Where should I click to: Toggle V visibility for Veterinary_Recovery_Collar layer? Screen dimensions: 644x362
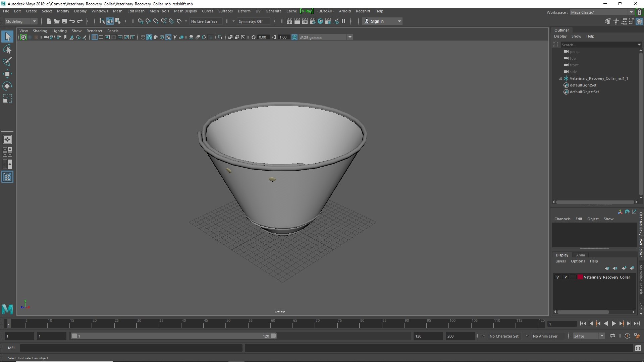557,277
